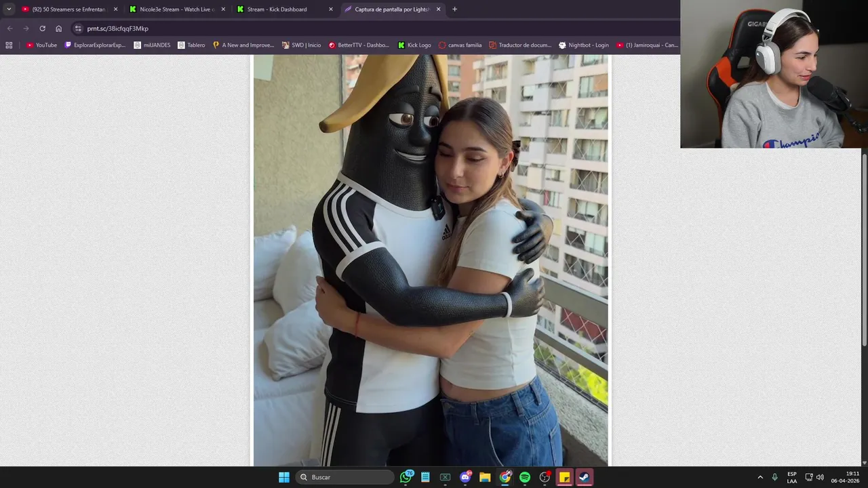Open the tab search dropdown arrow
Screen dimensions: 868x488
coord(9,9)
